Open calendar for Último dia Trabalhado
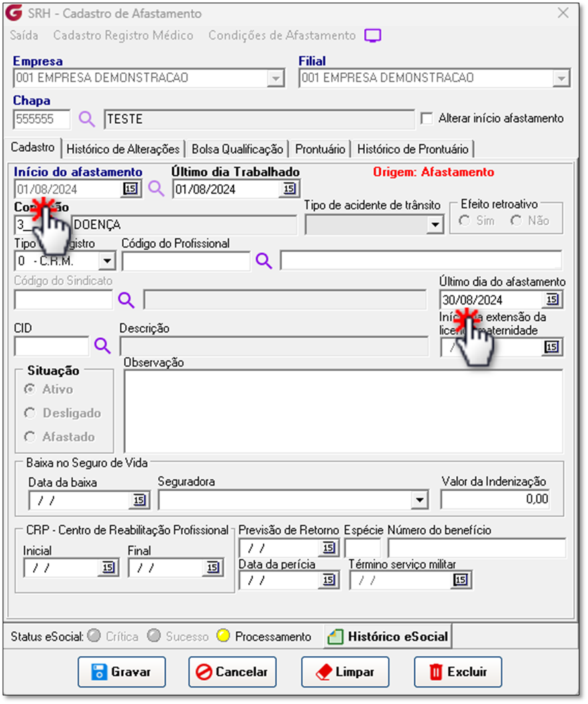This screenshot has height=704, width=588. point(289,189)
